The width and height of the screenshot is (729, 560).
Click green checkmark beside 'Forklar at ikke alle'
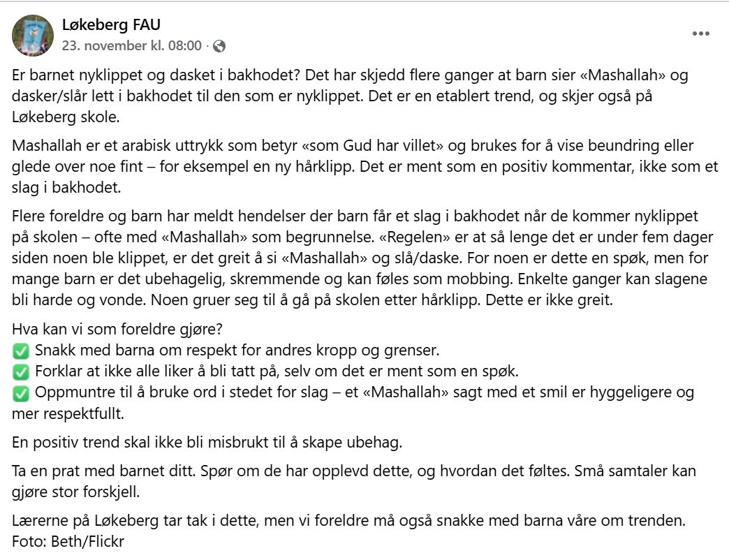(20, 371)
